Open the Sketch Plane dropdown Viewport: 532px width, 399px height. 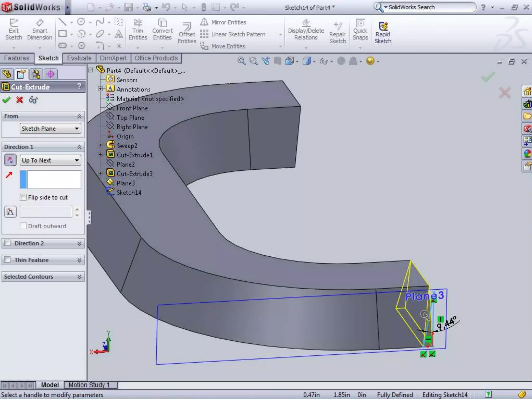coord(50,129)
